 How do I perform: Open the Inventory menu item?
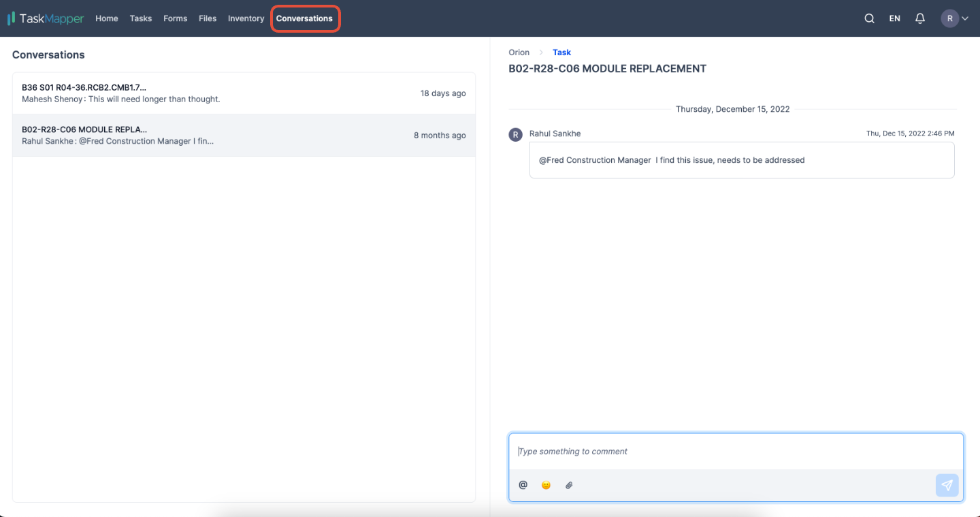tap(246, 18)
